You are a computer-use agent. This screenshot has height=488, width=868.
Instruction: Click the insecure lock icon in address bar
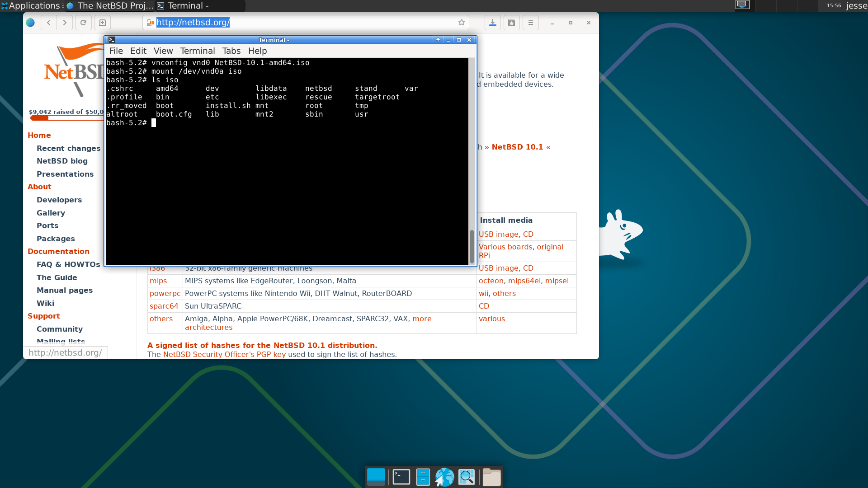pos(150,23)
